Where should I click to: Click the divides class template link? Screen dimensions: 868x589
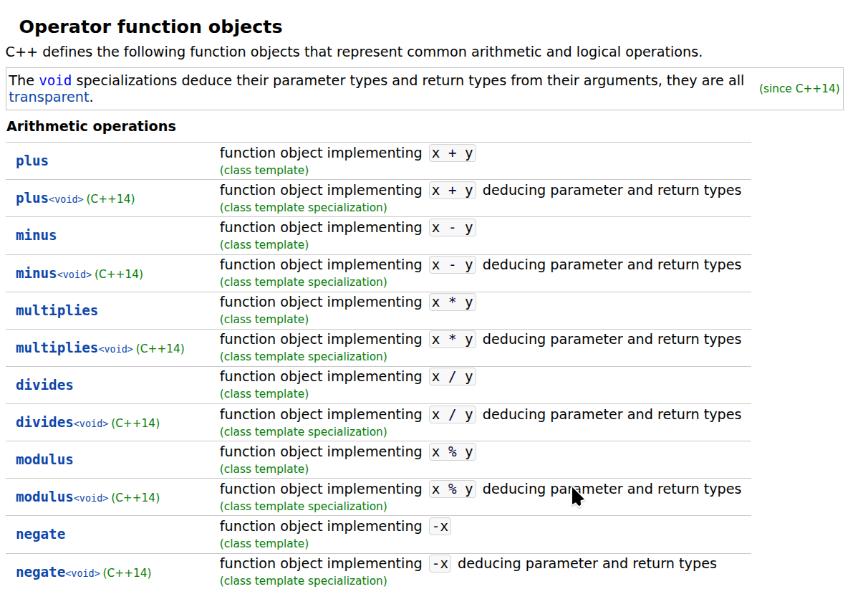click(x=44, y=386)
